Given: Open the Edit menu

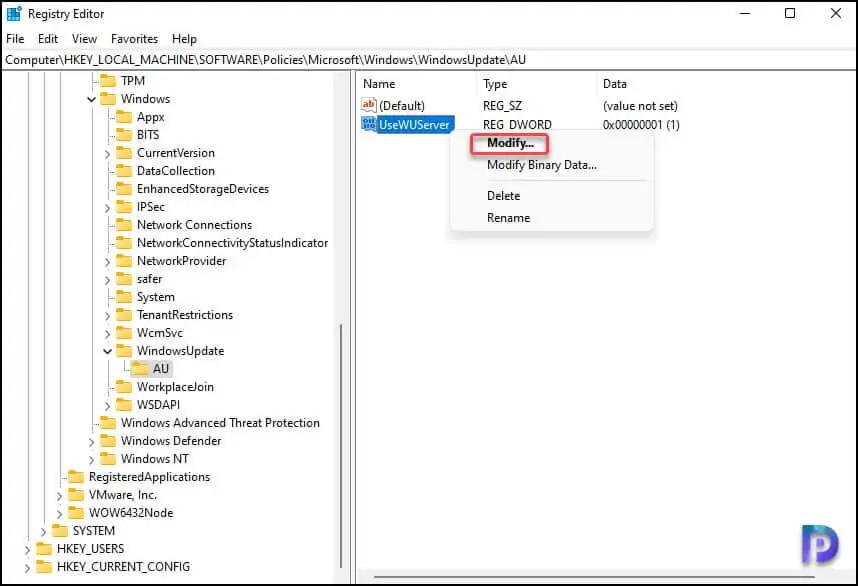Looking at the screenshot, I should click(x=48, y=39).
